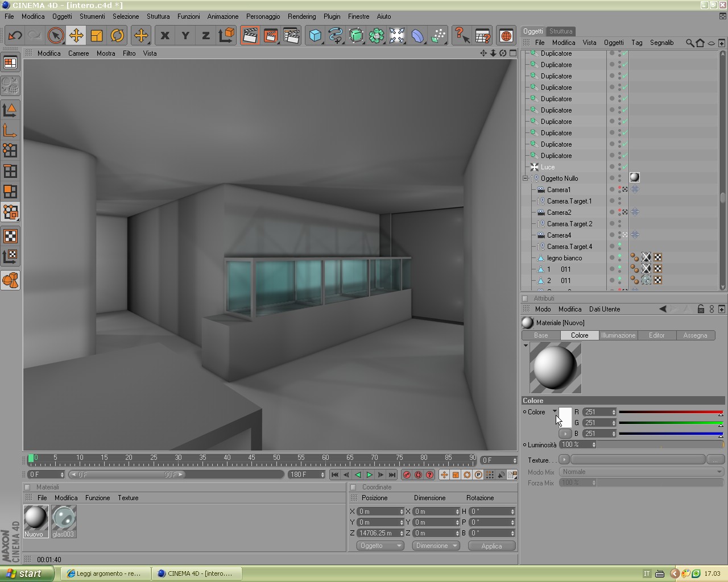
Task: Click the white Colore swatch
Action: (565, 417)
